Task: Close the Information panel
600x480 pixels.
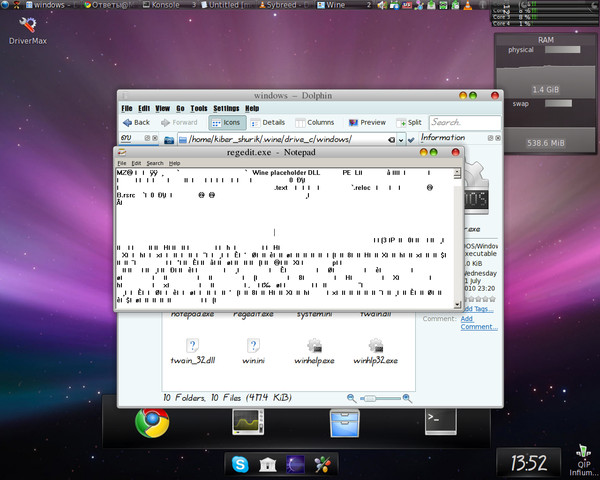Action: click(x=498, y=138)
